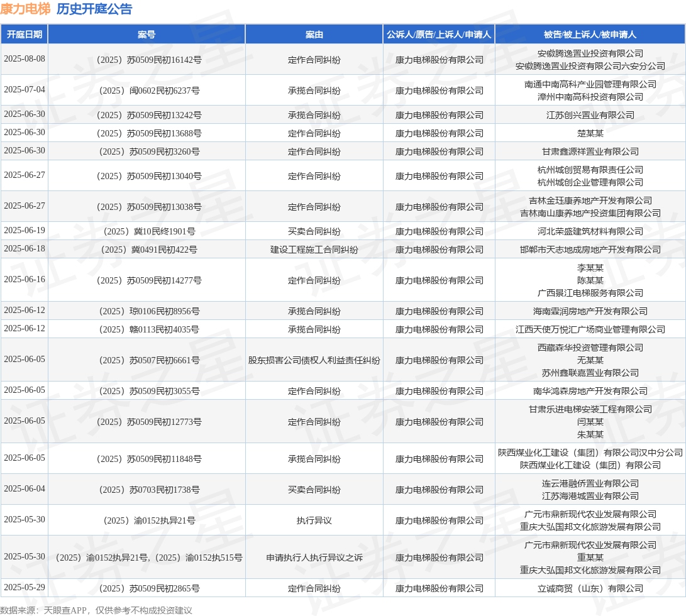686x616 pixels.
Task: Click the 案号 column header
Action: 147,35
